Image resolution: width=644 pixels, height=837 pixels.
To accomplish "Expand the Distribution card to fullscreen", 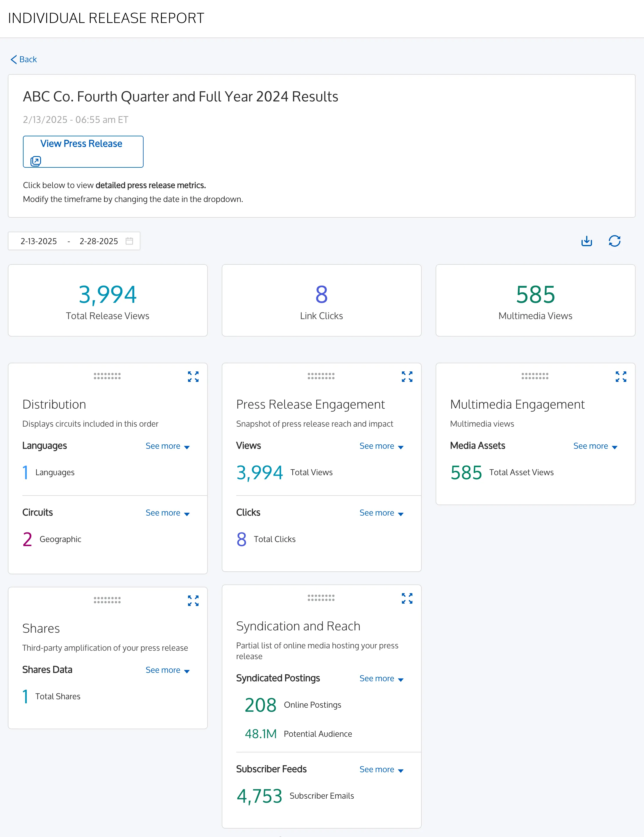I will [193, 377].
